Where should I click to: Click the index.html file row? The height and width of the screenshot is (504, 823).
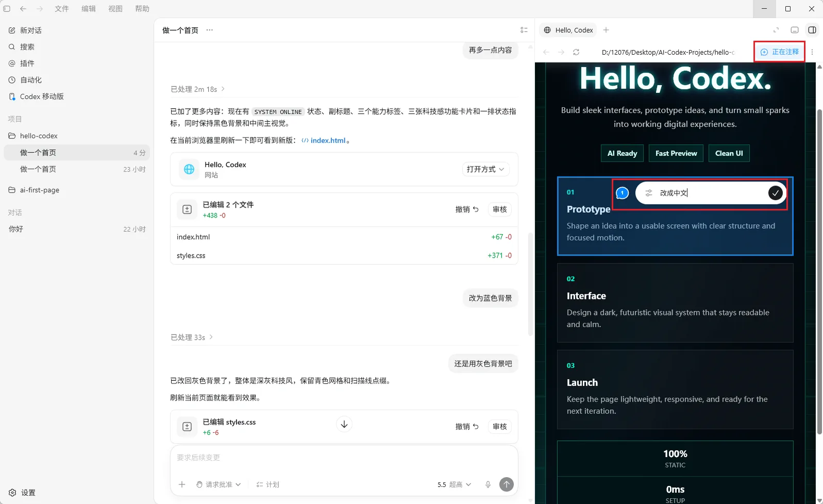point(344,237)
